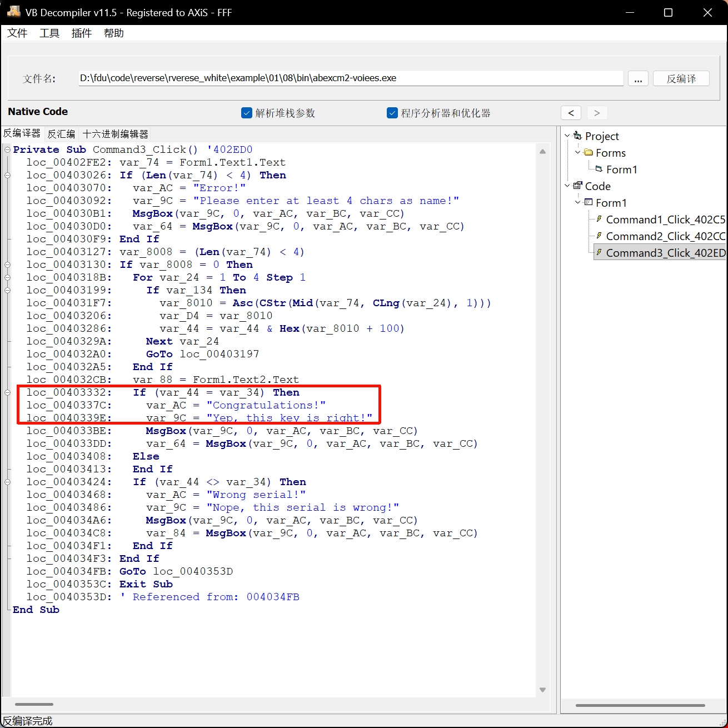Open the 文件 menu

click(x=17, y=33)
